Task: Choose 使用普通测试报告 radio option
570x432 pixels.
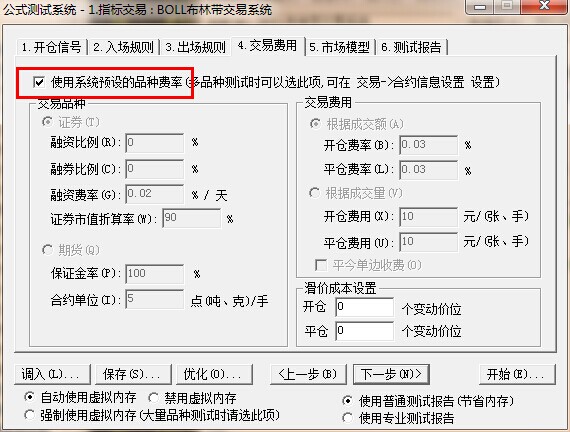Action: (348, 401)
